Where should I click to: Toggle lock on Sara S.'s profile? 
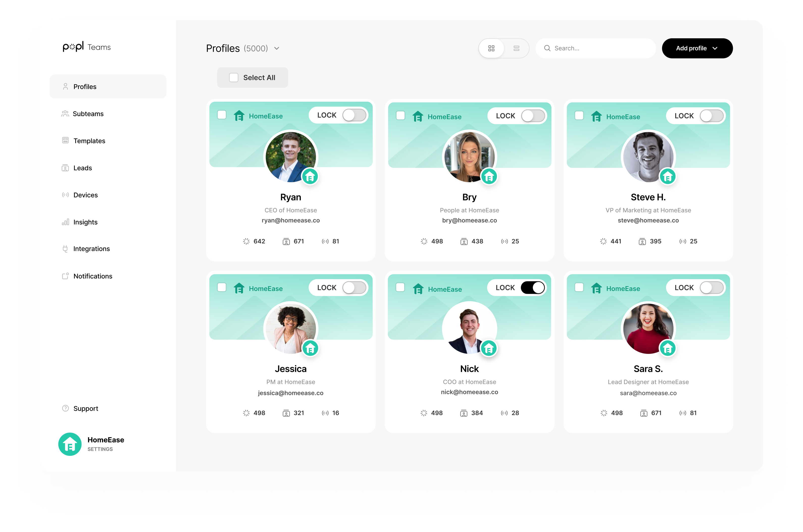711,288
